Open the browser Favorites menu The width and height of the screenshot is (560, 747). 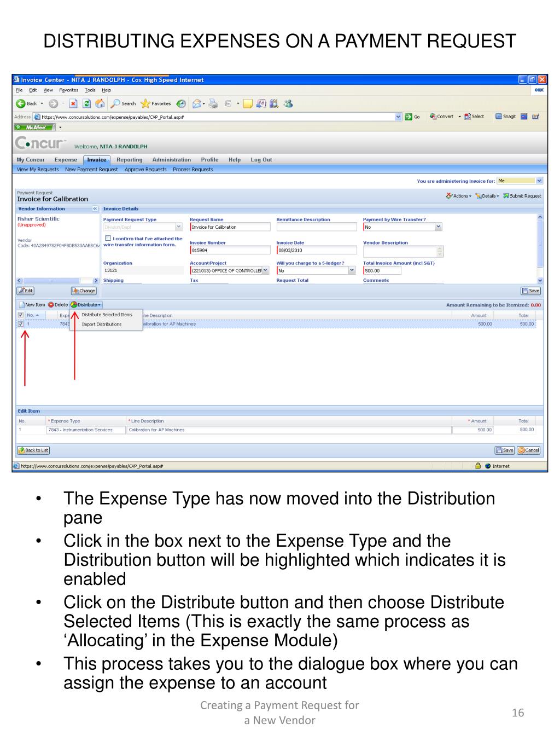tap(69, 90)
